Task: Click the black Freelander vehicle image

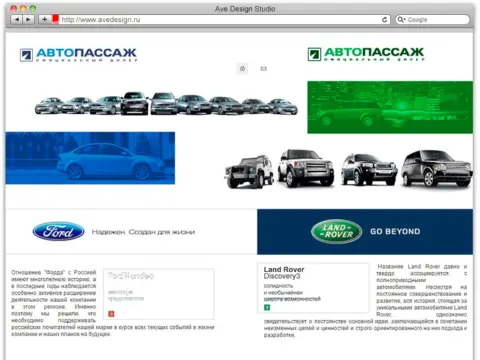Action: click(x=369, y=169)
